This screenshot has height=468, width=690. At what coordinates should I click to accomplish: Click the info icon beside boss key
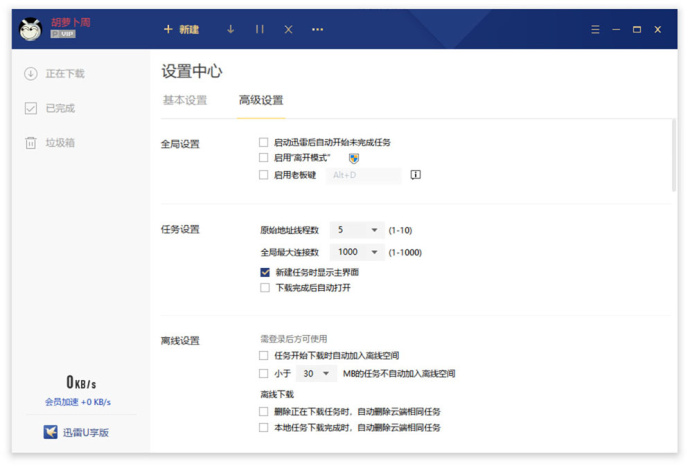coord(415,175)
